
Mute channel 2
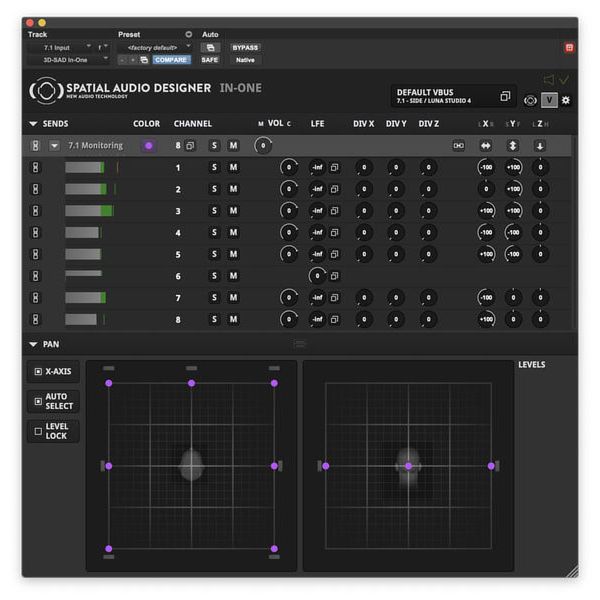click(x=233, y=189)
